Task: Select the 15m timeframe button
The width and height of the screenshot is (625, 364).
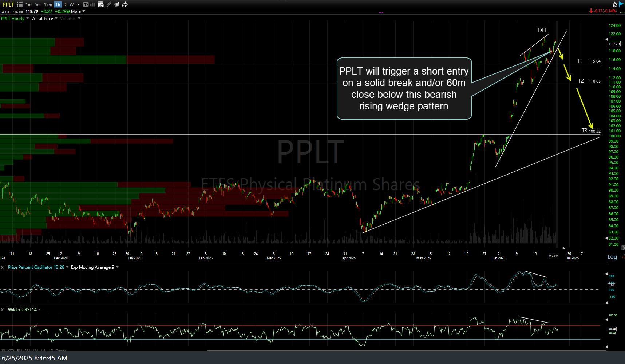Action: coord(48,5)
